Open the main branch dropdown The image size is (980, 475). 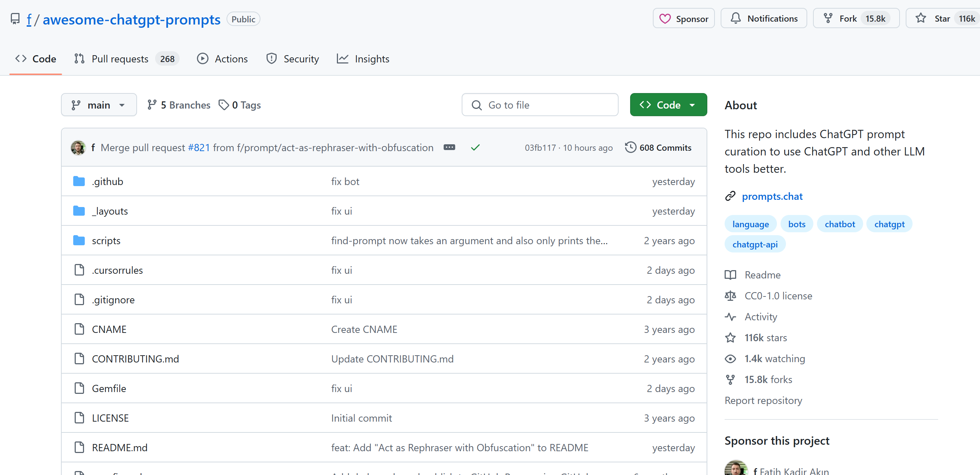98,105
